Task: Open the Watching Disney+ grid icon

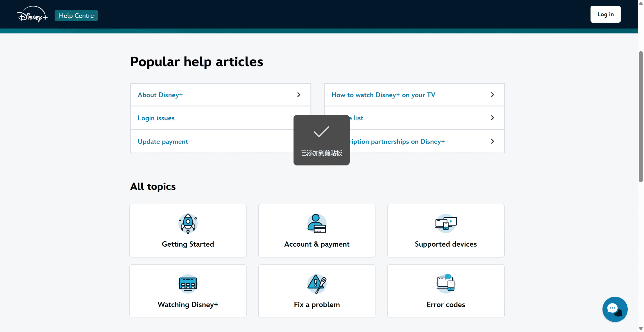Action: point(188,284)
